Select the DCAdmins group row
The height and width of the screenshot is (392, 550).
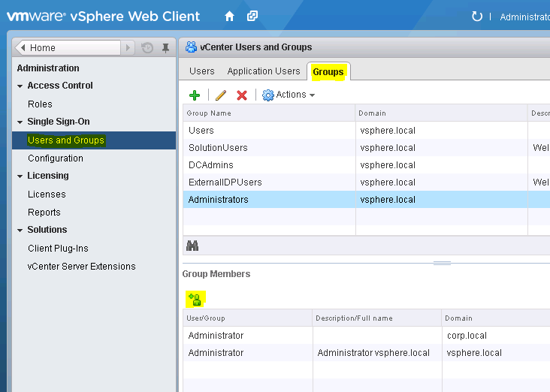(x=367, y=164)
